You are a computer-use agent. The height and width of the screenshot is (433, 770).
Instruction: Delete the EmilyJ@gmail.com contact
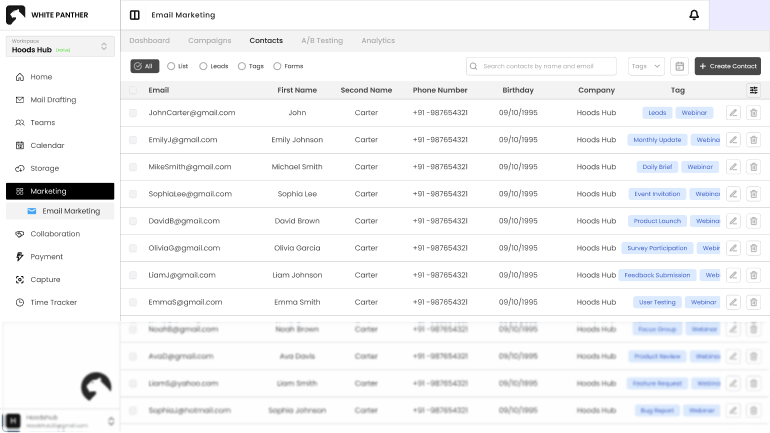753,140
